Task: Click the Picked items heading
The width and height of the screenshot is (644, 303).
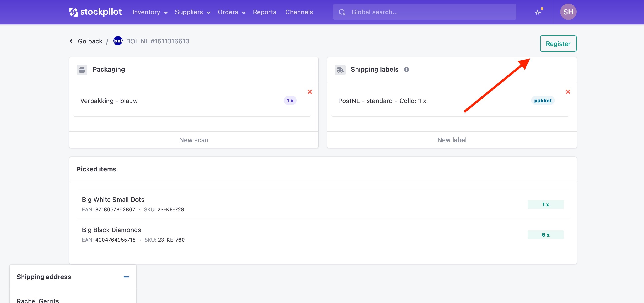Action: pos(96,169)
